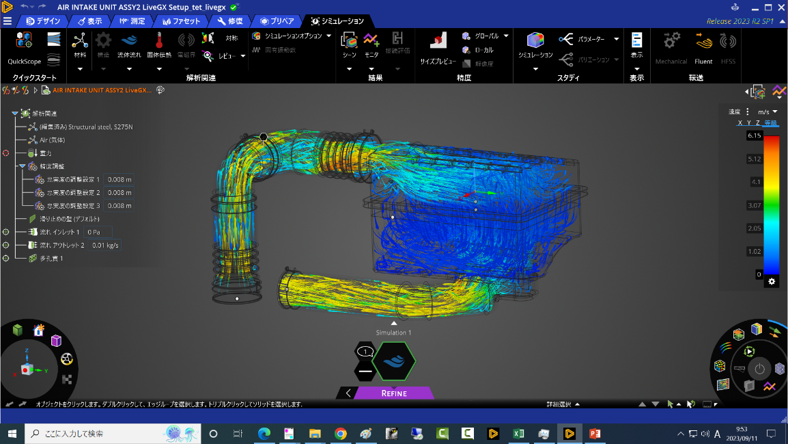Click the green cube icon in the left wheel
The width and height of the screenshot is (788, 444).
pos(18,330)
